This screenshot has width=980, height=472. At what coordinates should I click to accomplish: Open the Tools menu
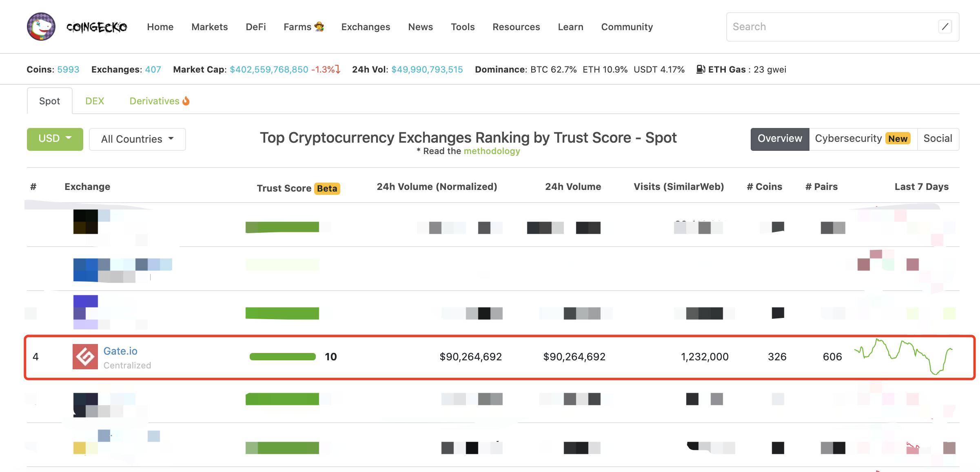[463, 27]
